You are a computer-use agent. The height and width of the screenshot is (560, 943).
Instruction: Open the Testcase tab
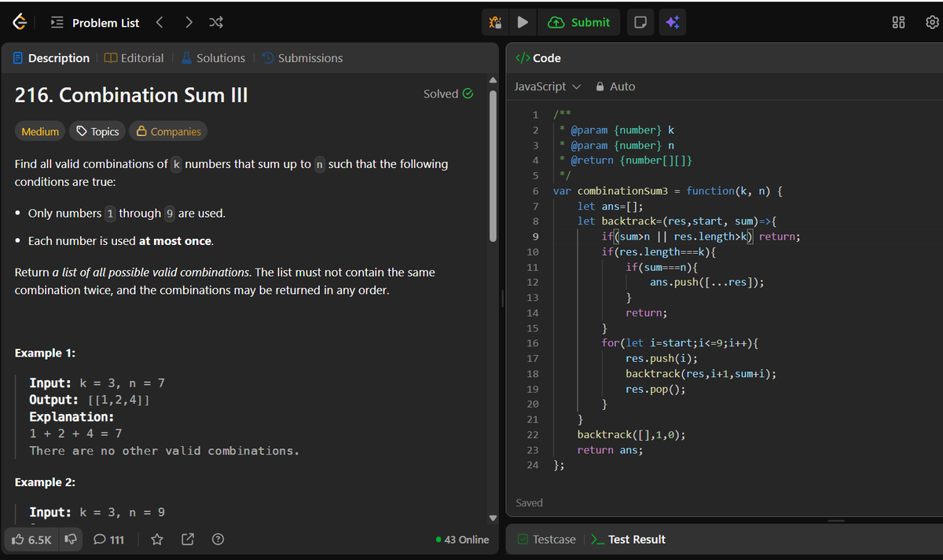553,540
